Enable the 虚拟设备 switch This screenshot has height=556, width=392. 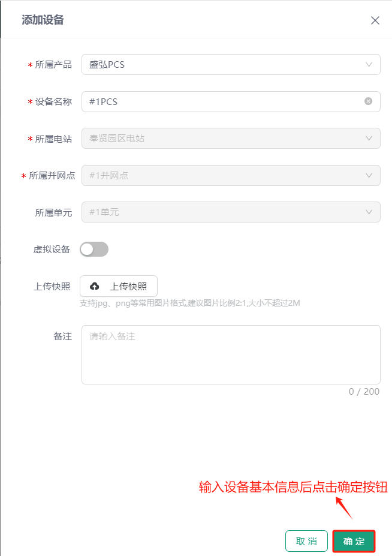click(94, 250)
